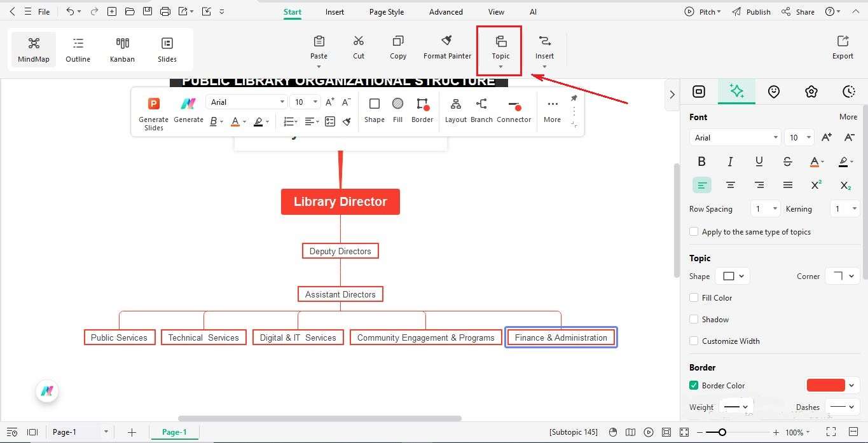The image size is (868, 443).
Task: Apply superscript in Font panel
Action: click(816, 185)
